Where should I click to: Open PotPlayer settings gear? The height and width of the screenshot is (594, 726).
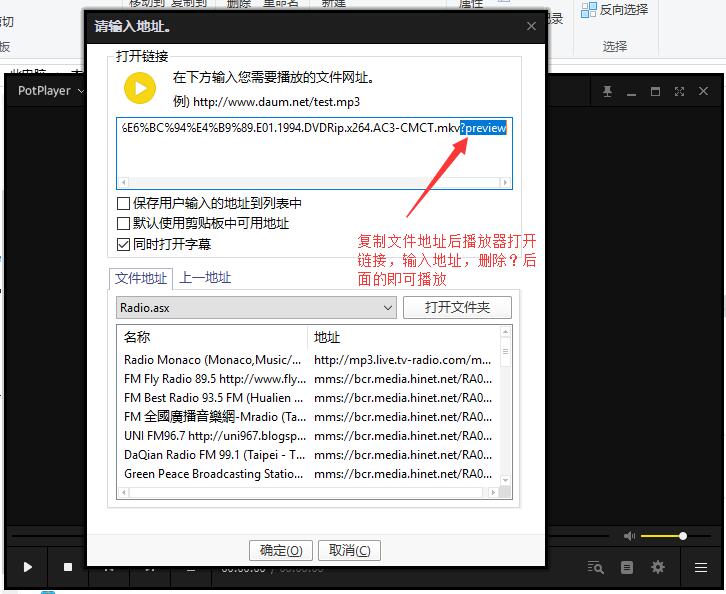(657, 567)
